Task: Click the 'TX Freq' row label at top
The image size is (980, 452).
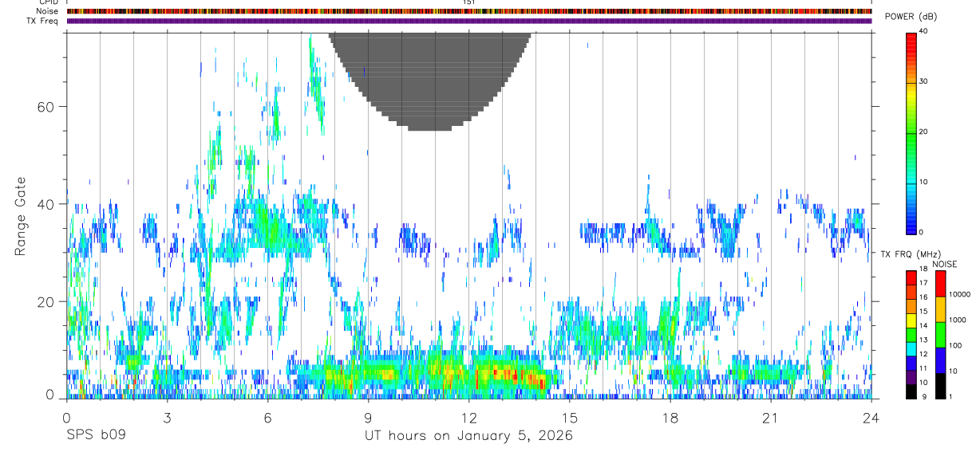Action: (43, 21)
